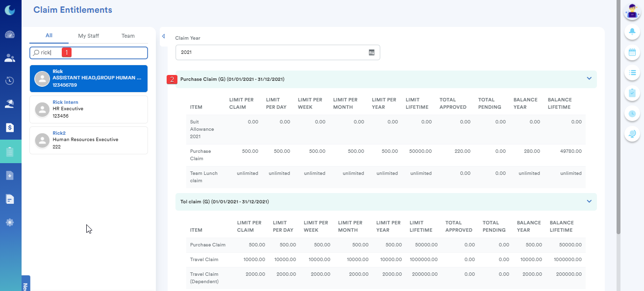Open the task clipboard check icon
Viewport: 644px width, 291px height.
pos(632,93)
